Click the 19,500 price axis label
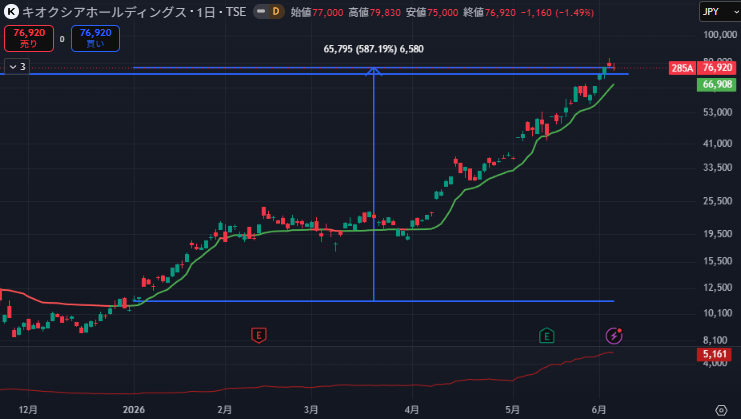 [x=717, y=233]
